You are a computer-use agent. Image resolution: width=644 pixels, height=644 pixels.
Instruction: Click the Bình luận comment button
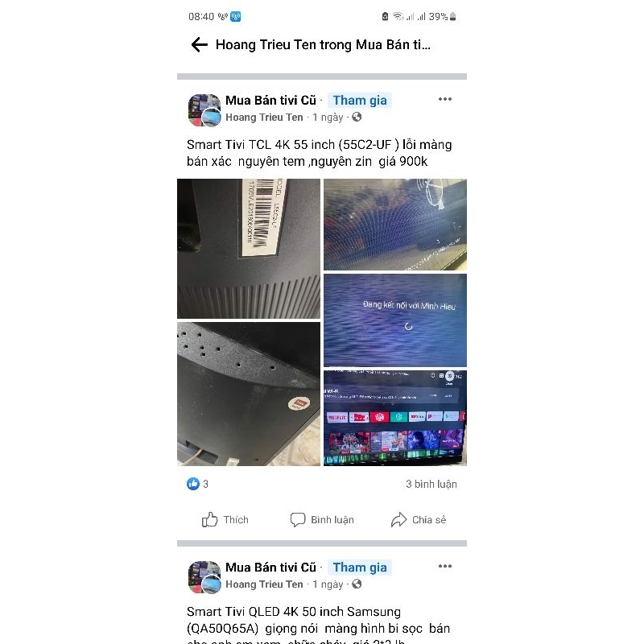click(x=322, y=519)
